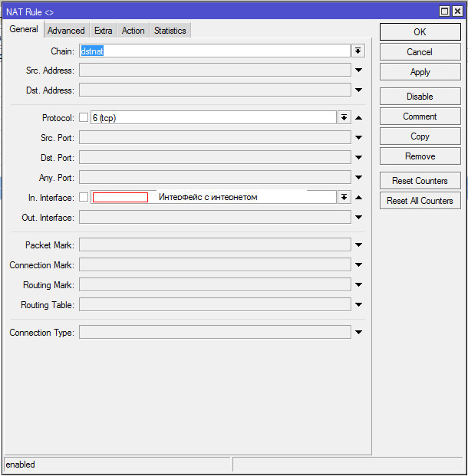Toggle the Protocol invert checkbox
The image size is (468, 476).
84,117
